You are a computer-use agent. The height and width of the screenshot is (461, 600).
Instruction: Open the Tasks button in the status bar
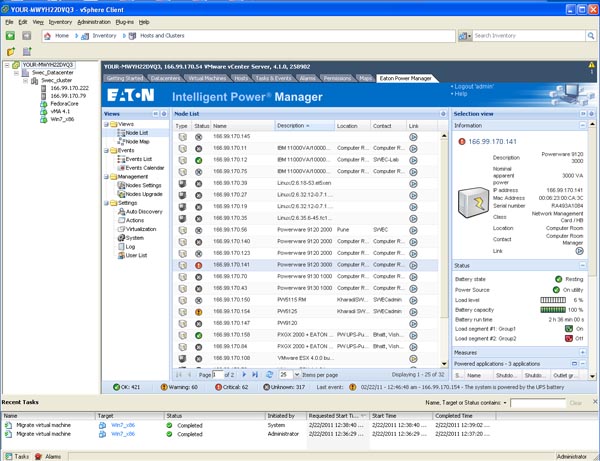(x=17, y=456)
